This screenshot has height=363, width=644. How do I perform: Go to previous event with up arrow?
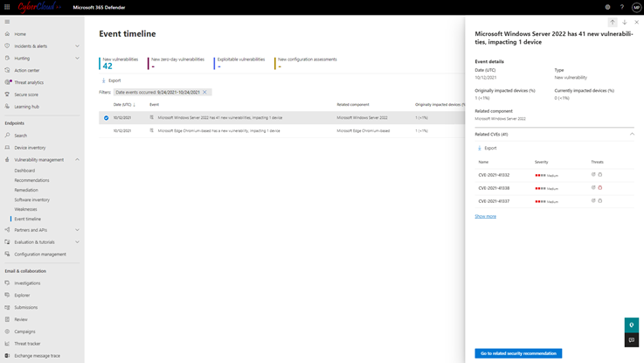tap(613, 22)
